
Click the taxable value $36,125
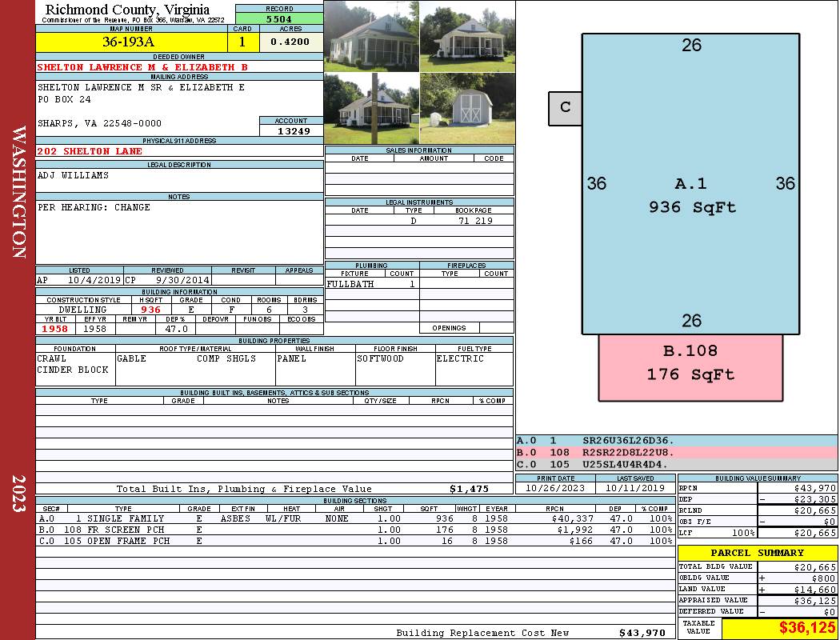(778, 628)
